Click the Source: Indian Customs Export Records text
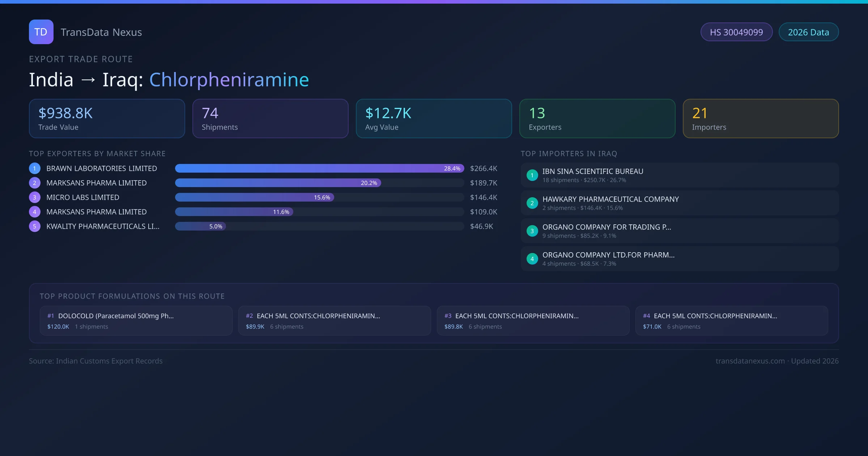This screenshot has height=456, width=868. pos(96,361)
